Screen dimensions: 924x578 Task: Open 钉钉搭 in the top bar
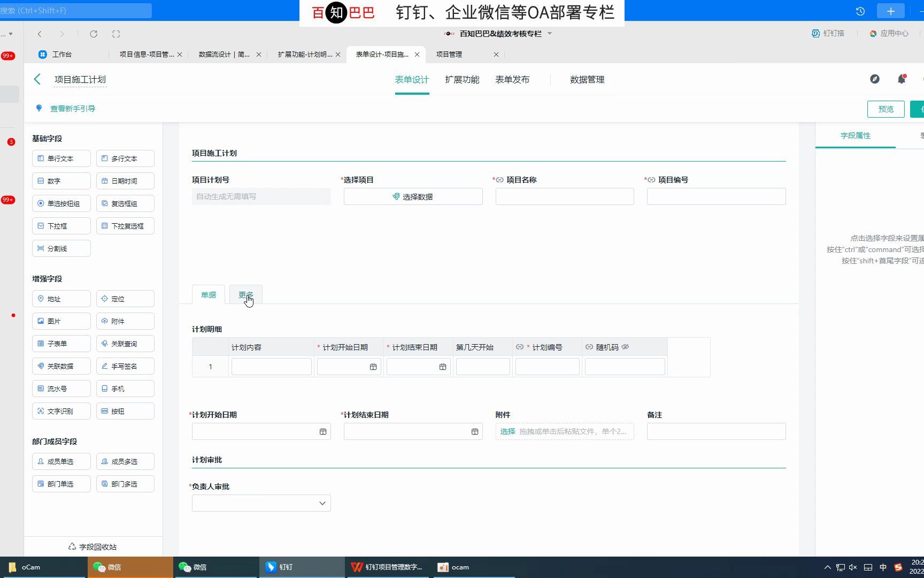coord(828,33)
